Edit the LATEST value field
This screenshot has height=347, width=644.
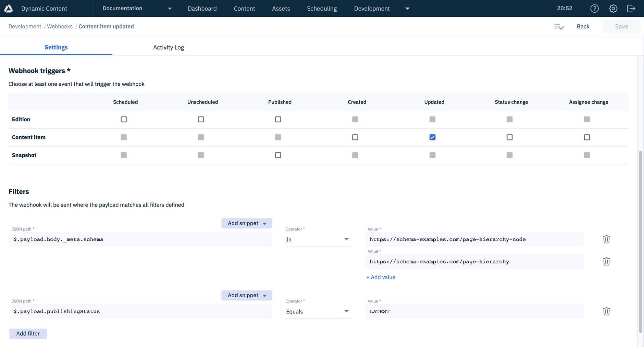tap(474, 311)
